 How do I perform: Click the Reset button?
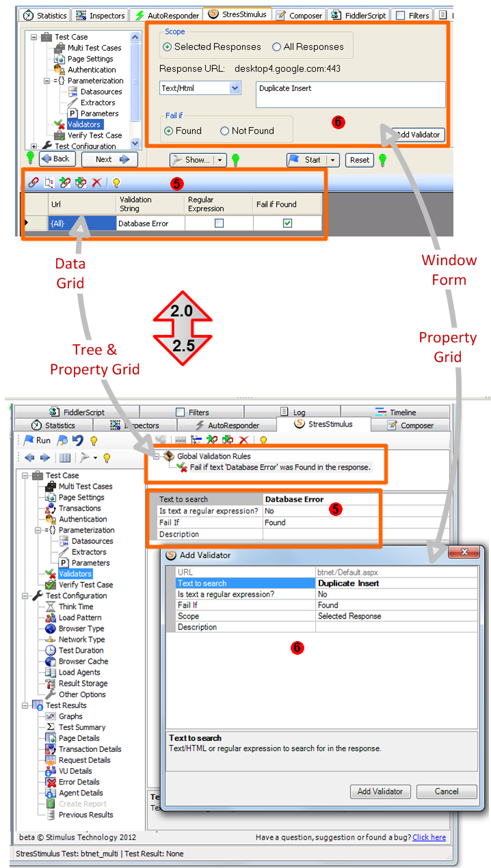tap(360, 160)
